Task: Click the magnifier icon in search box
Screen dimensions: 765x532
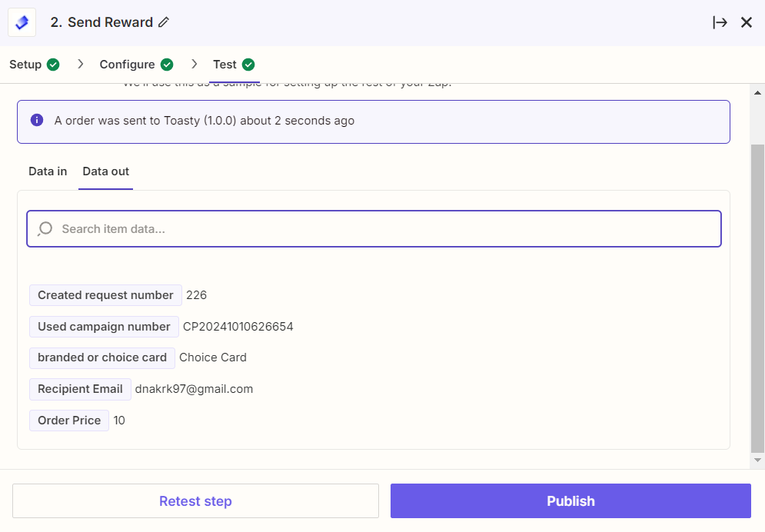Action: pos(45,228)
